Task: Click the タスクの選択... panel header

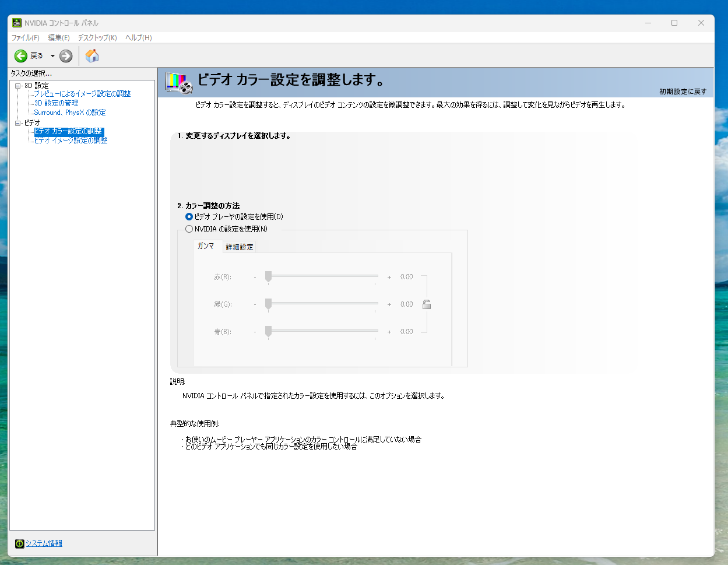Action: (31, 73)
